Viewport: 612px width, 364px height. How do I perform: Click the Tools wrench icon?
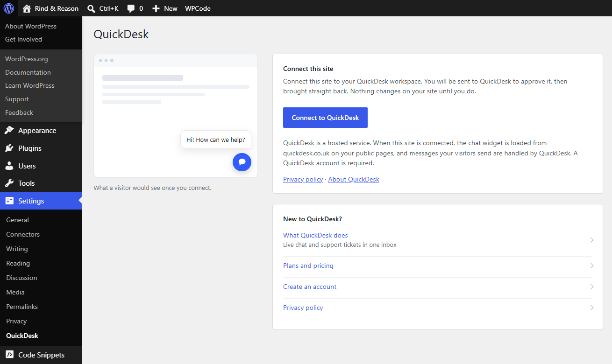(9, 183)
